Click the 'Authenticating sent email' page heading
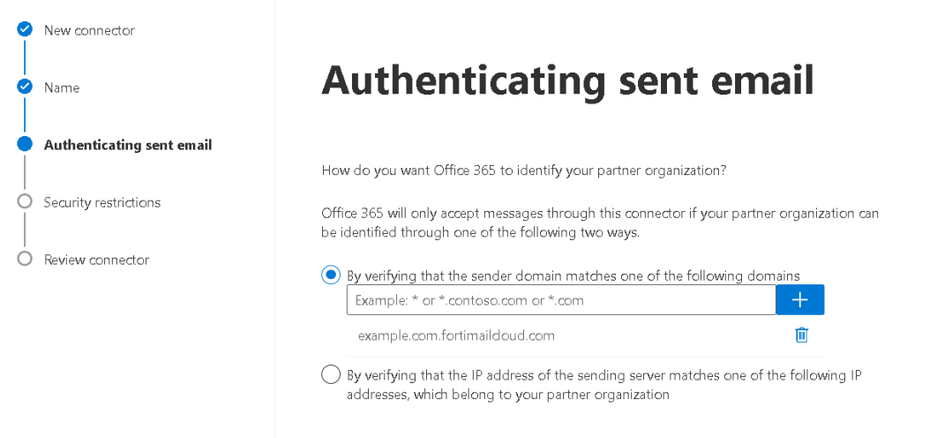The image size is (937, 438). click(x=567, y=81)
